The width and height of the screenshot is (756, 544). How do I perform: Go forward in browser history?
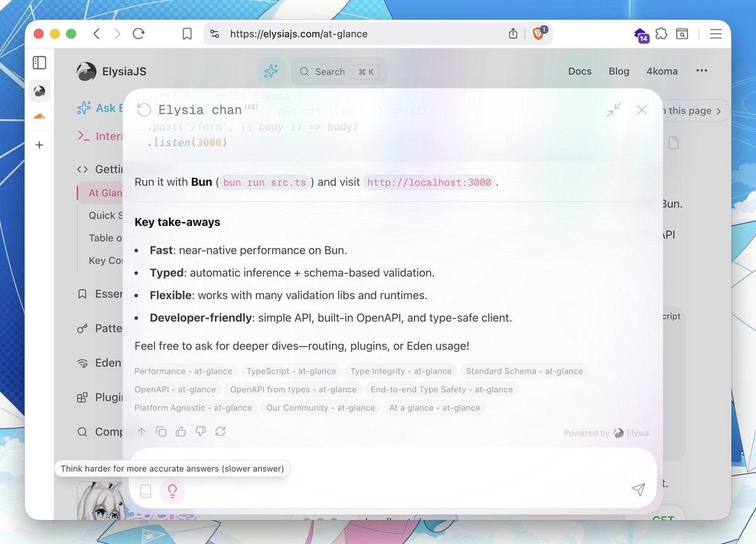point(117,34)
